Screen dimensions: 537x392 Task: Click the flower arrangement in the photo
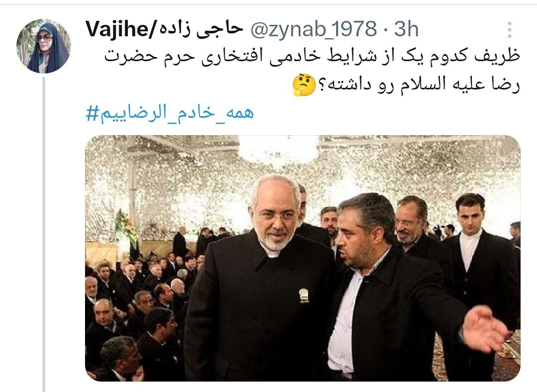(125, 227)
